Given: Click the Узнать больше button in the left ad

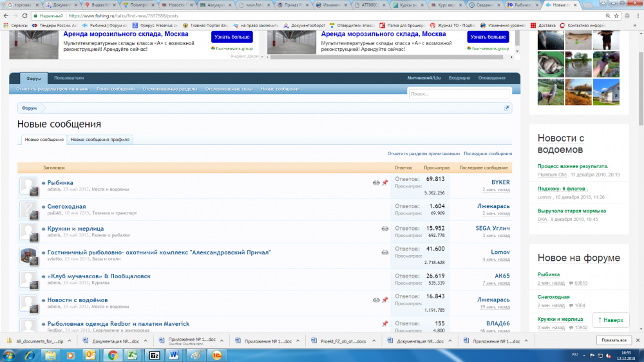Looking at the screenshot, I should click(232, 37).
